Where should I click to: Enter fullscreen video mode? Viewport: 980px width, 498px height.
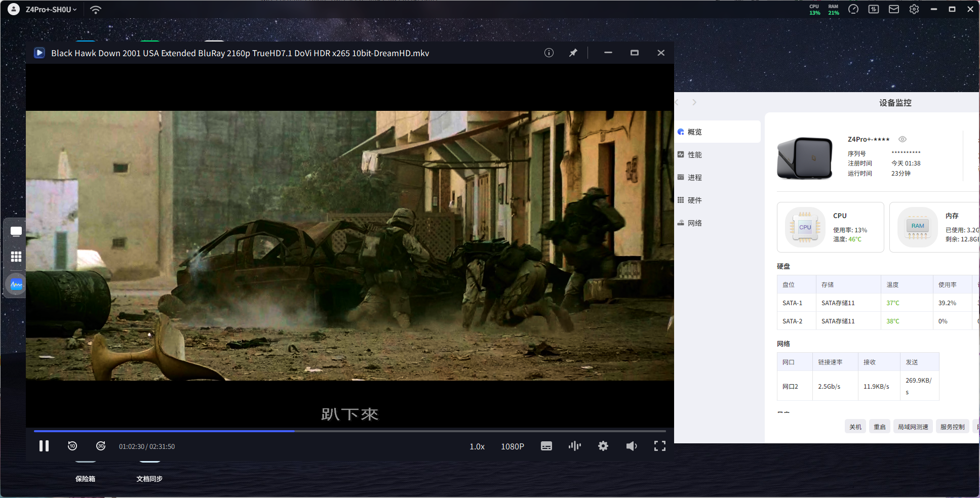(x=660, y=446)
